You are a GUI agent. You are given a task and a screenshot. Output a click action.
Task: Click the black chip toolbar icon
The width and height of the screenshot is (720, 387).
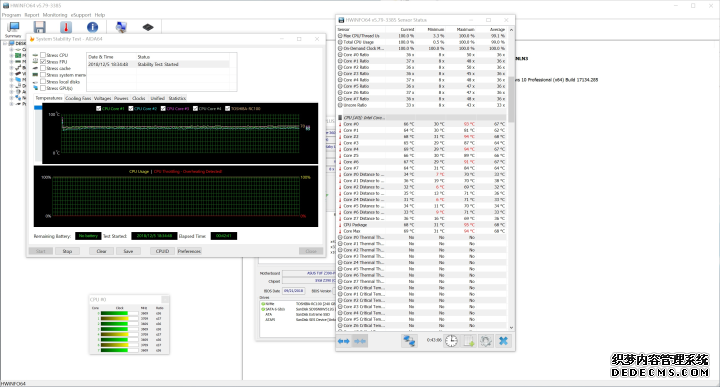click(x=148, y=28)
